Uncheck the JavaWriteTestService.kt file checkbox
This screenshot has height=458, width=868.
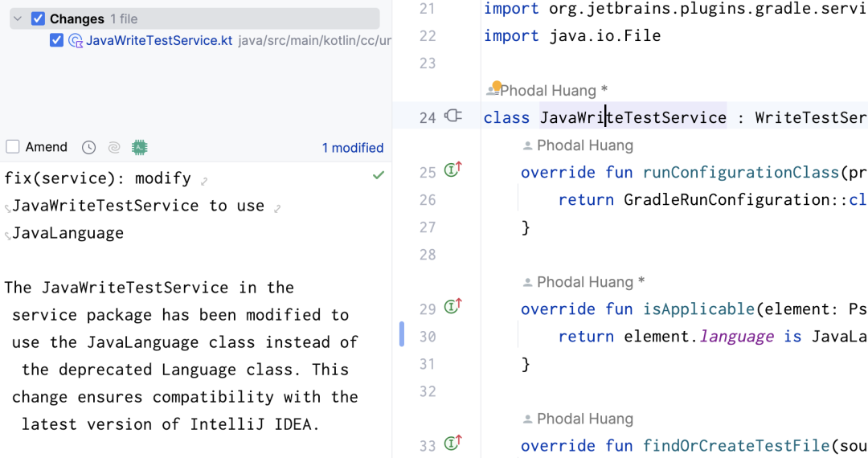coord(56,40)
